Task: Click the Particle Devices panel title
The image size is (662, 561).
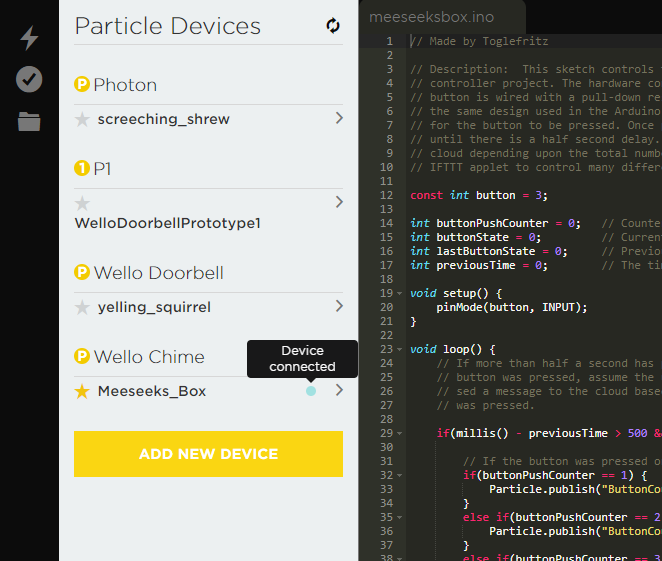Action: click(x=168, y=26)
